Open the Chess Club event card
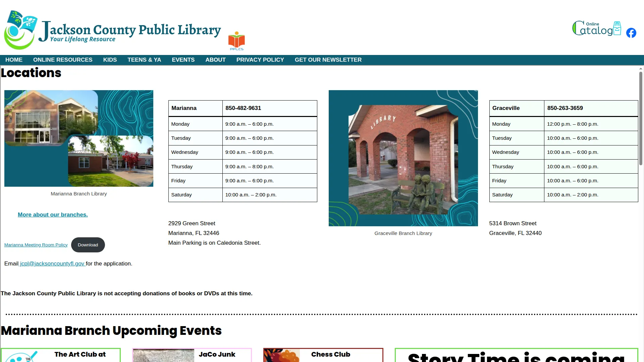The width and height of the screenshot is (644, 362). click(x=323, y=355)
